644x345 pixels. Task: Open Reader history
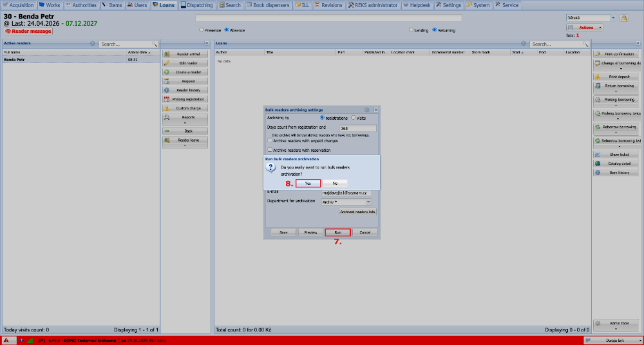click(185, 90)
